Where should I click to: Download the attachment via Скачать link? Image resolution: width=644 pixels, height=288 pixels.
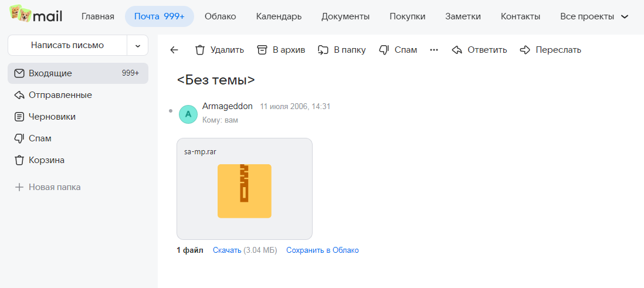click(x=226, y=250)
